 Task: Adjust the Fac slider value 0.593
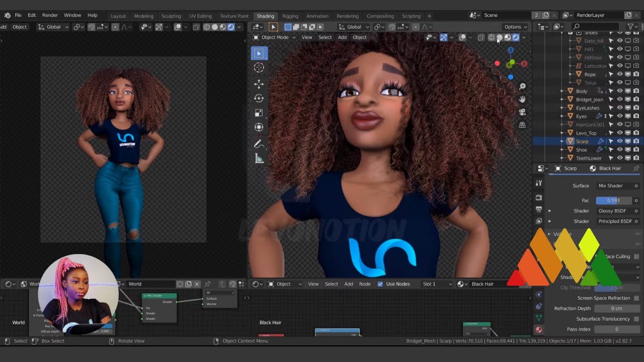[614, 201]
